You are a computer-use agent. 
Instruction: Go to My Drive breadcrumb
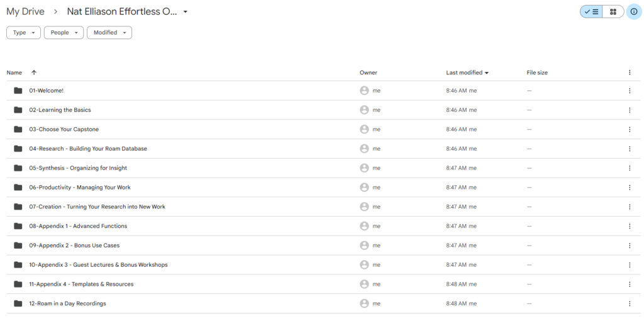click(25, 12)
